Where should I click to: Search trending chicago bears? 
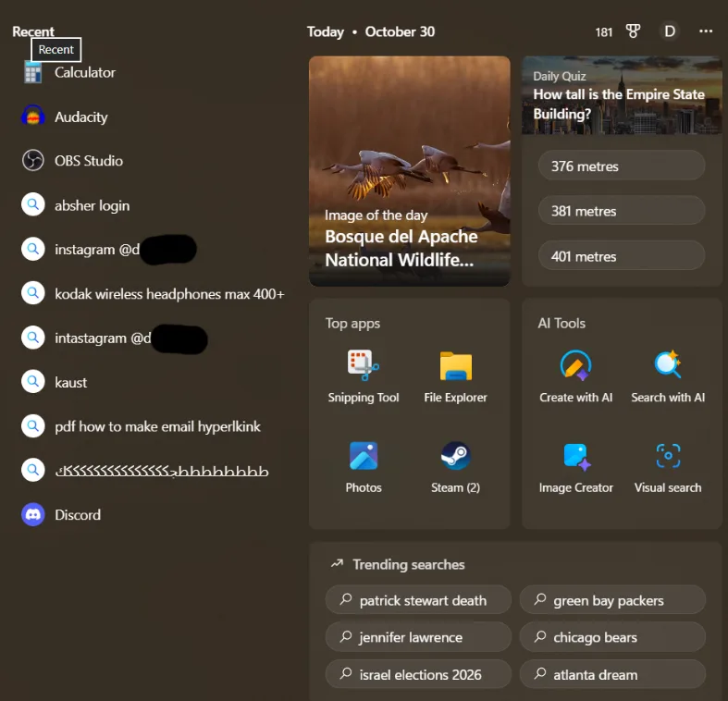pos(612,636)
